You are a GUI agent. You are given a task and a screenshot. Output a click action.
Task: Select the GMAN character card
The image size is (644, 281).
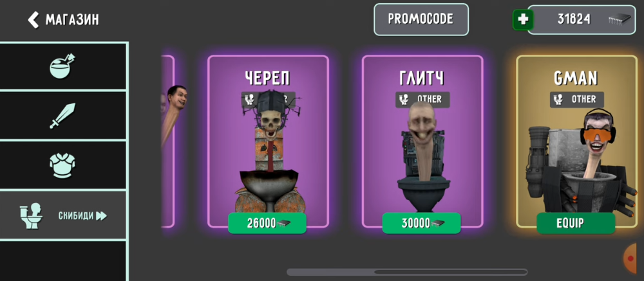[x=577, y=141]
